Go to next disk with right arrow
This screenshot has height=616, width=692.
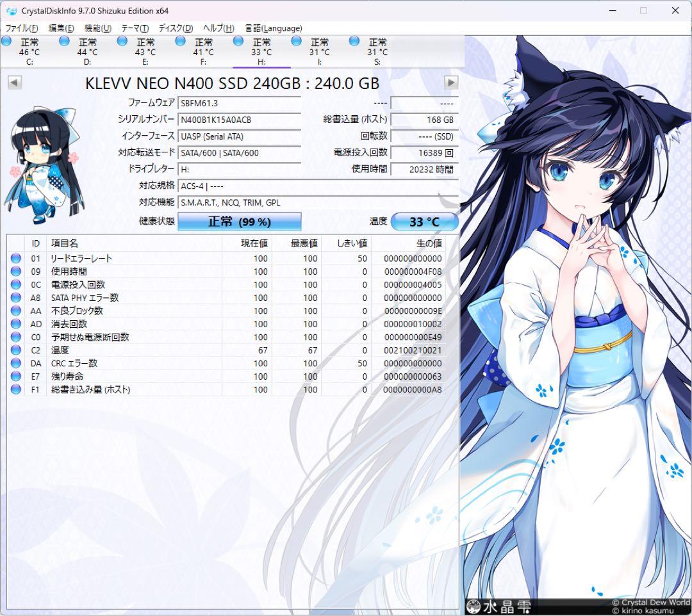click(x=451, y=83)
